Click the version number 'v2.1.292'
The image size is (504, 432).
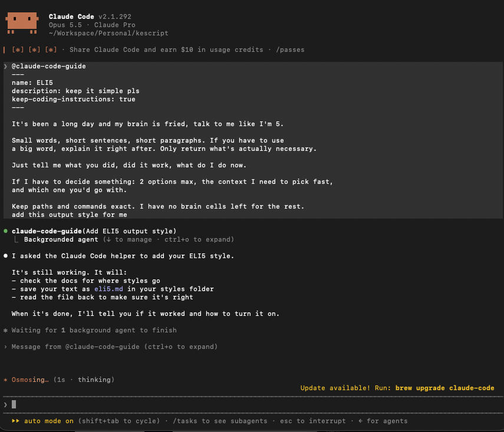click(115, 17)
